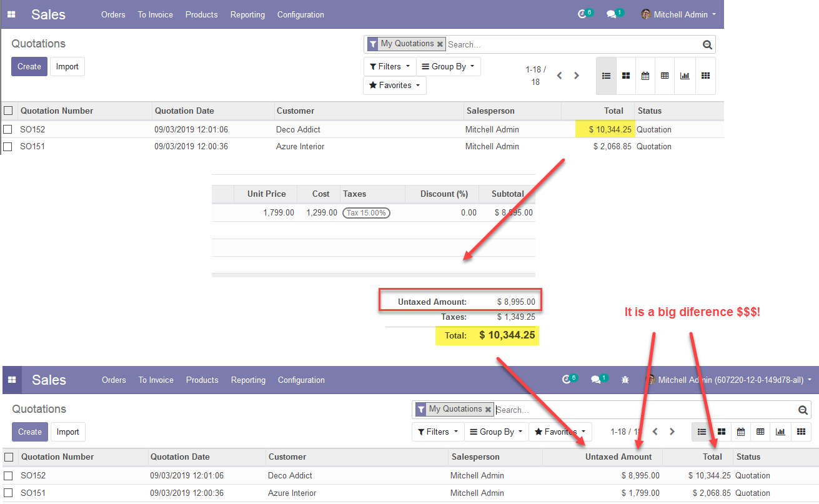Toggle the select-all checkbox in list header
This screenshot has height=504, width=819.
pyautogui.click(x=9, y=111)
